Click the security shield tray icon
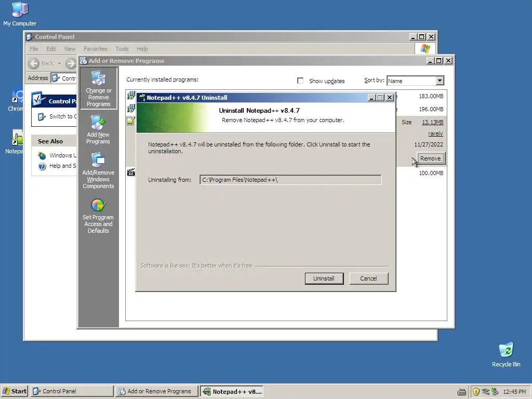The width and height of the screenshot is (532, 399). [x=476, y=392]
